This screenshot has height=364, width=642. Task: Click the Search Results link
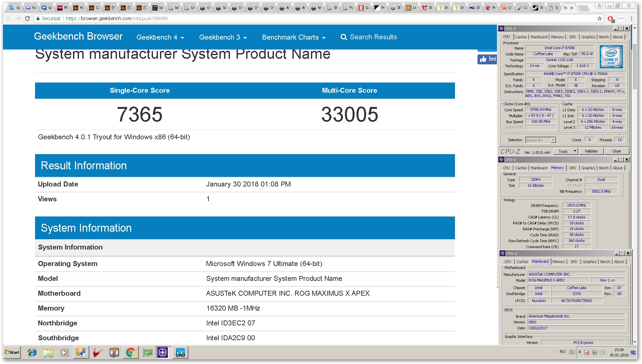click(x=369, y=37)
